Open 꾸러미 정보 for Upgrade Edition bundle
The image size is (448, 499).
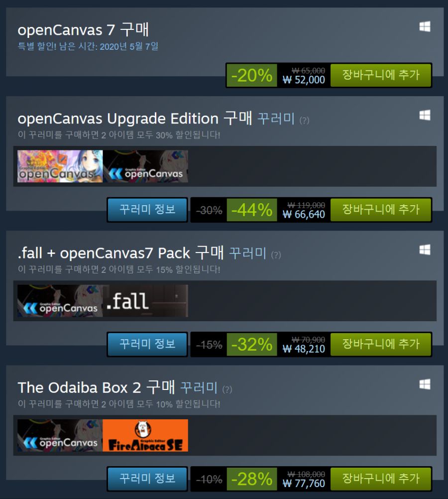tap(147, 210)
